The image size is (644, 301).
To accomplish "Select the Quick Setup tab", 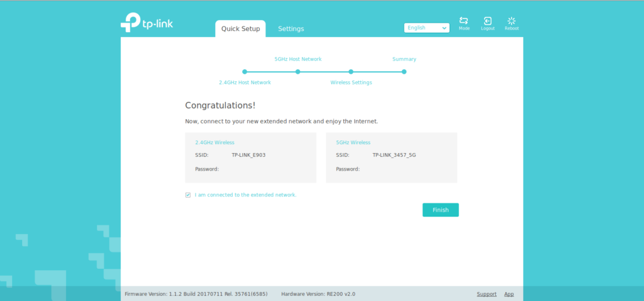I will [240, 29].
